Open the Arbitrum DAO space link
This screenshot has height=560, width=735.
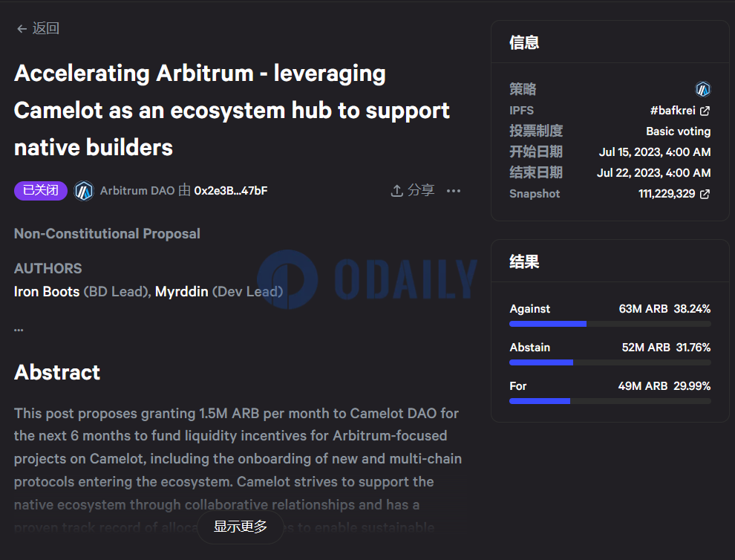[137, 191]
